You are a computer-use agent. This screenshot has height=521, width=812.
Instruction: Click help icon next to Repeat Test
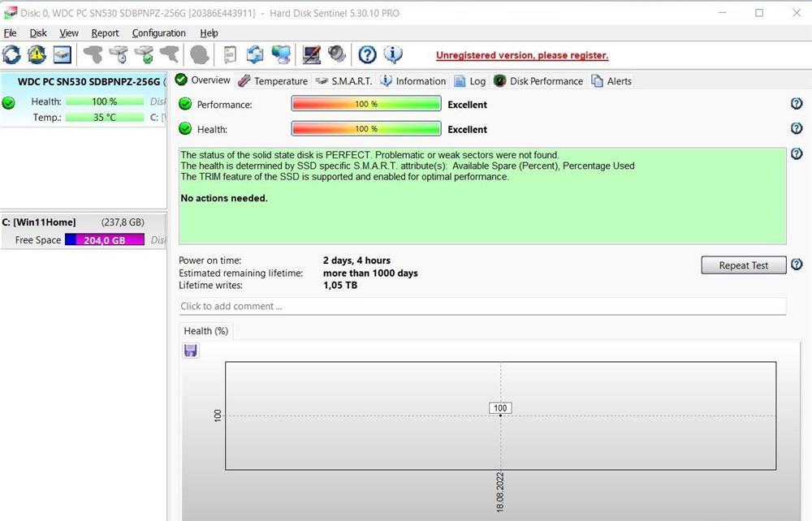(797, 265)
